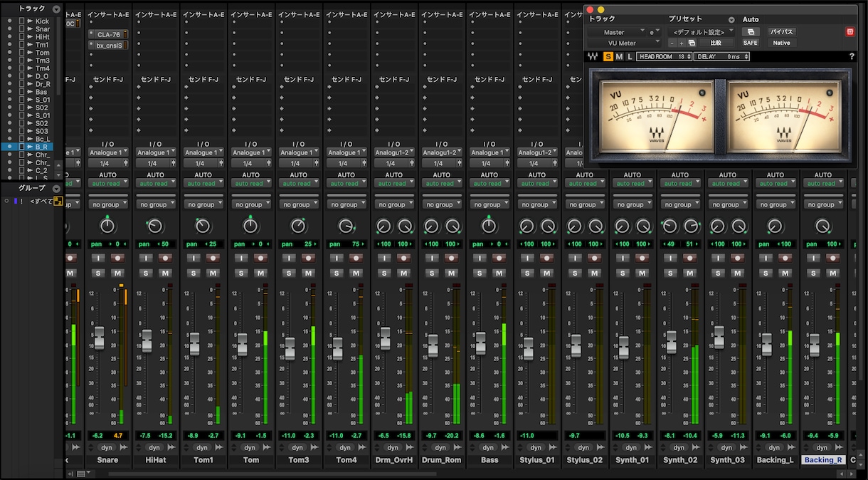Click Drm_OvrH left pan knob
The width and height of the screenshot is (868, 480).
tap(384, 226)
